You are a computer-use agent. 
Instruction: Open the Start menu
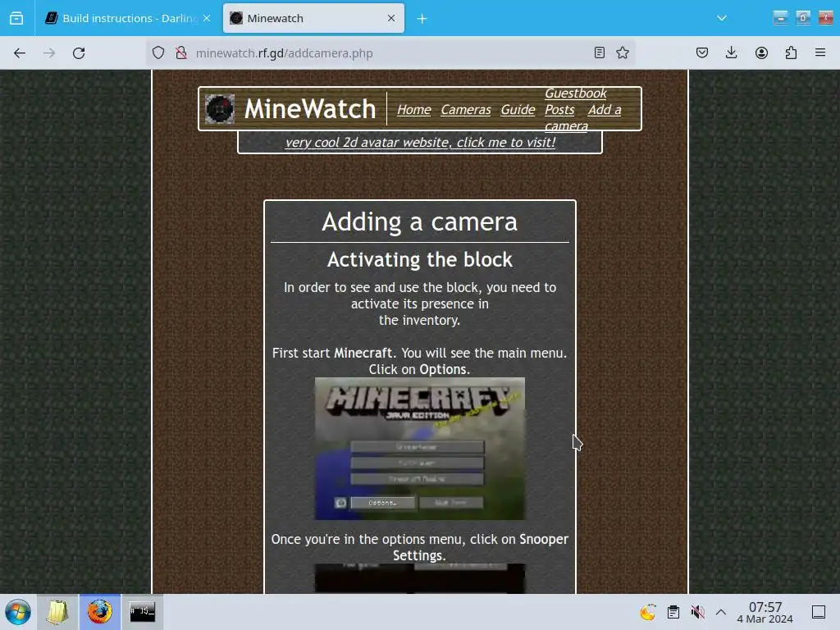(18, 612)
